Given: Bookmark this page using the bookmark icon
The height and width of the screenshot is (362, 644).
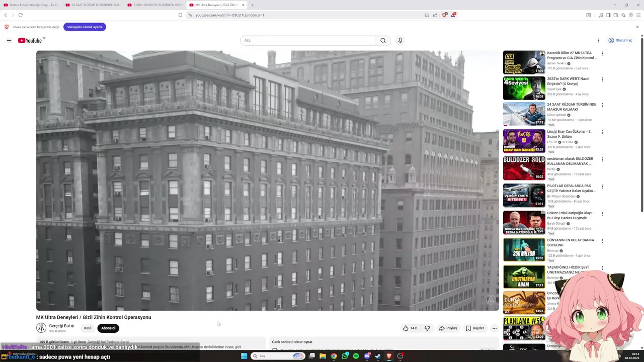Looking at the screenshot, I should point(180,15).
